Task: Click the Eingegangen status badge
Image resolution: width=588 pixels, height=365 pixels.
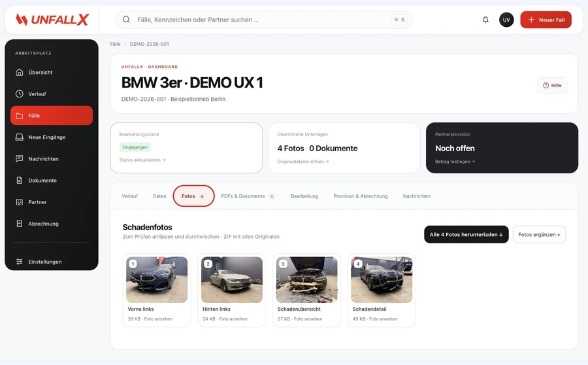Action: pyautogui.click(x=135, y=147)
